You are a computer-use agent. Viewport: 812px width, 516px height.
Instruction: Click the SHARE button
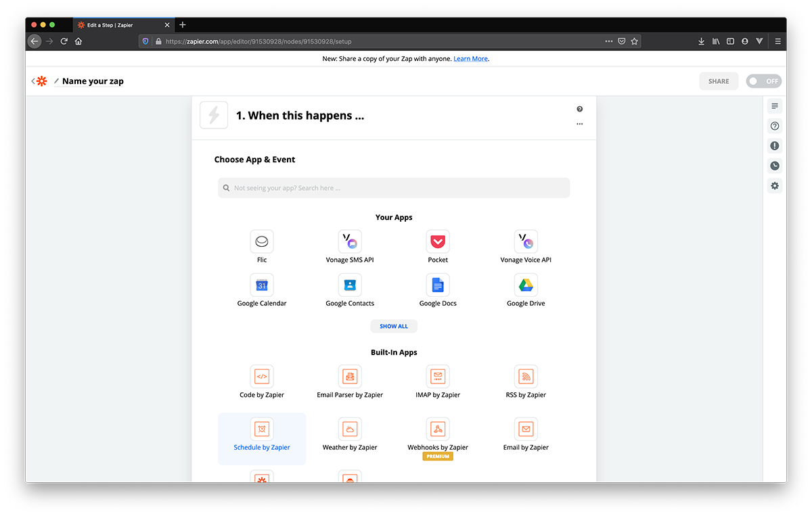[719, 81]
